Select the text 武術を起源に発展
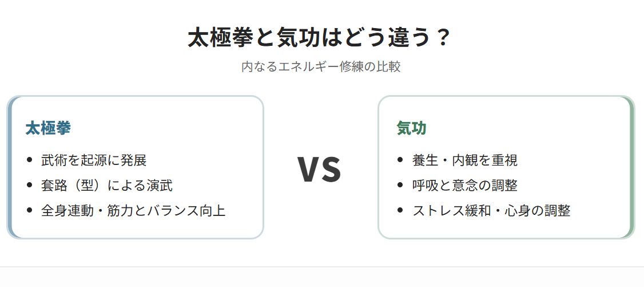This screenshot has width=644, height=287. click(x=94, y=160)
